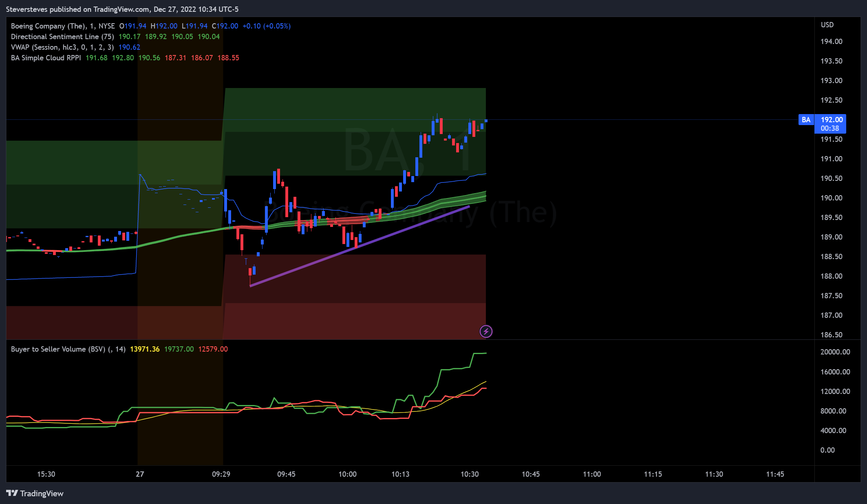Select the Directional Sentiment Line (75) legend
The image size is (867, 504).
[x=62, y=37]
